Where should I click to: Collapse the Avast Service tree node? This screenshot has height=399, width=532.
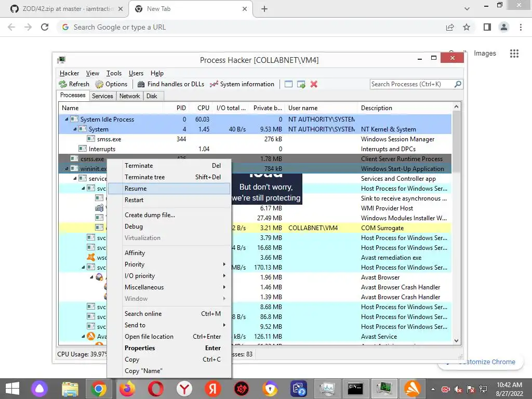(x=83, y=336)
